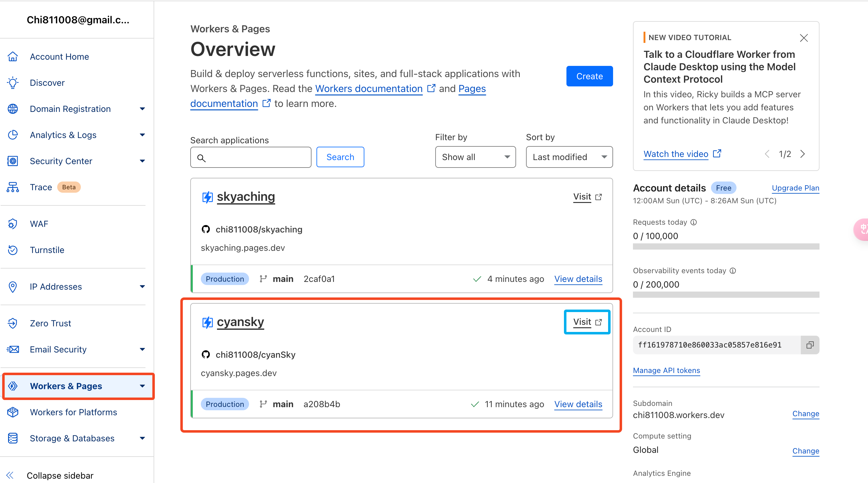The width and height of the screenshot is (868, 483).
Task: Click the Storage & Databases icon
Action: click(x=13, y=438)
